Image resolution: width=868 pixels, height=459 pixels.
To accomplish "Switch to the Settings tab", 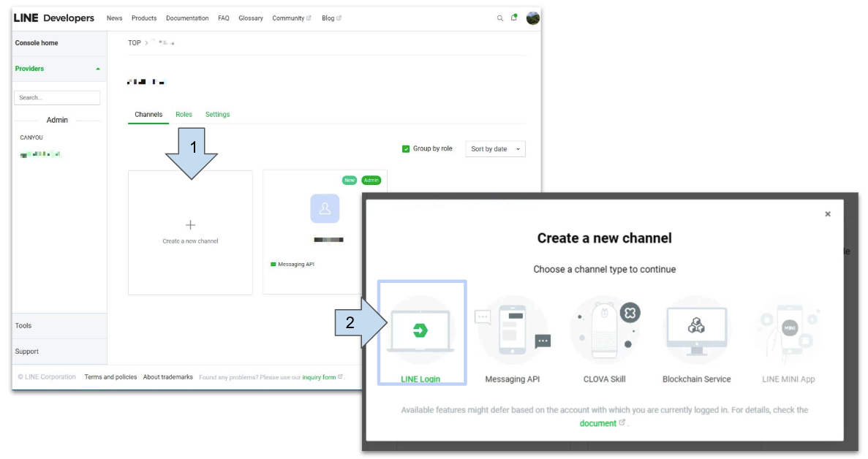I will click(x=217, y=115).
